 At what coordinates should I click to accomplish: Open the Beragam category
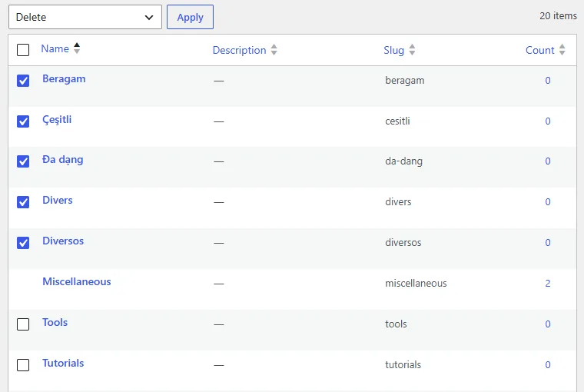(64, 79)
